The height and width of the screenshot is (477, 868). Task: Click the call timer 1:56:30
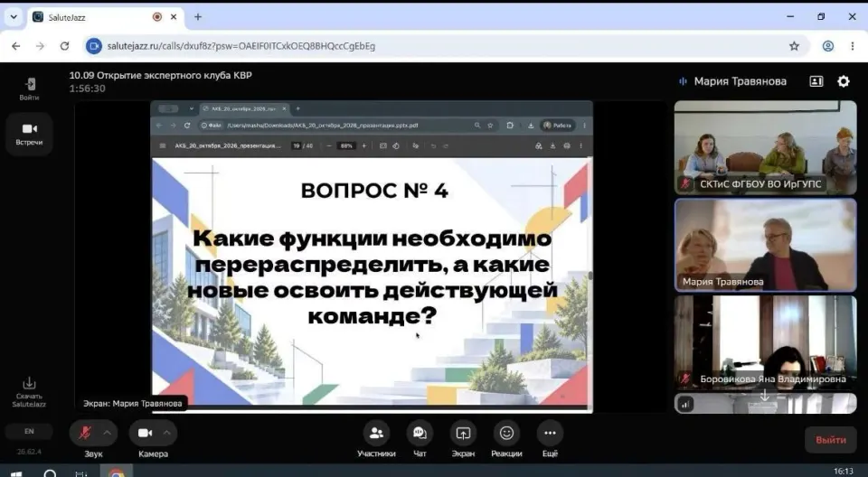click(87, 89)
